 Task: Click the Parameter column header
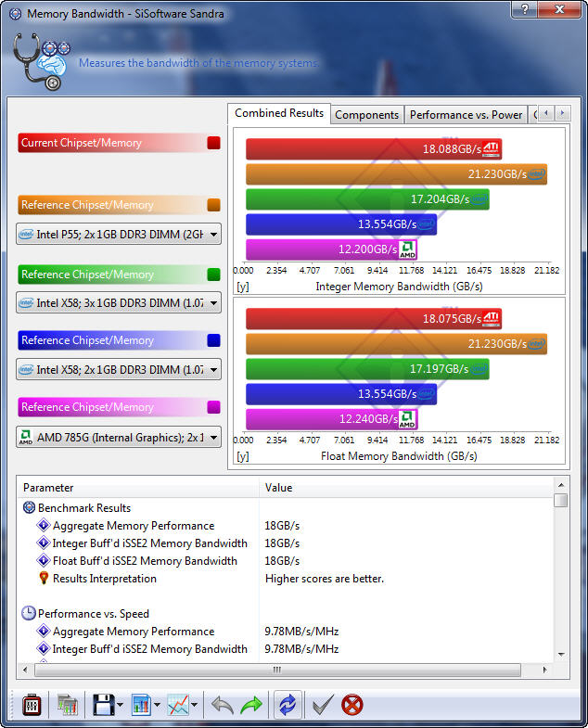(x=138, y=488)
